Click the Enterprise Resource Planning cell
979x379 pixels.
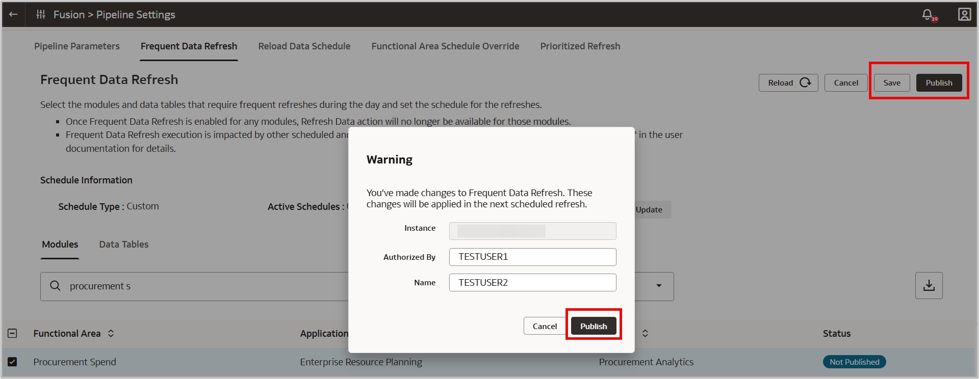(x=361, y=362)
